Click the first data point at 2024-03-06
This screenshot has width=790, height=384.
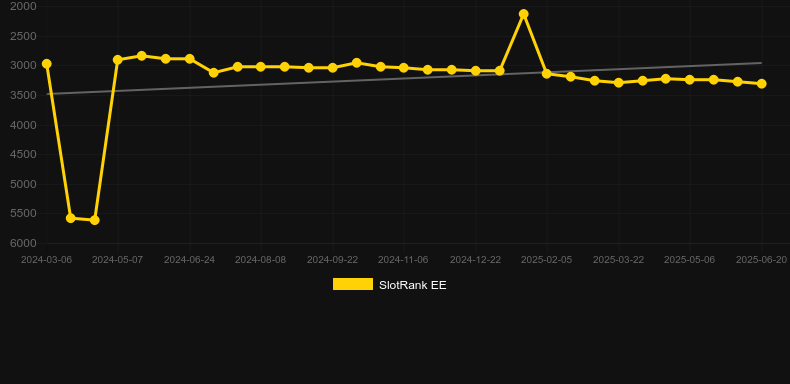(x=46, y=63)
